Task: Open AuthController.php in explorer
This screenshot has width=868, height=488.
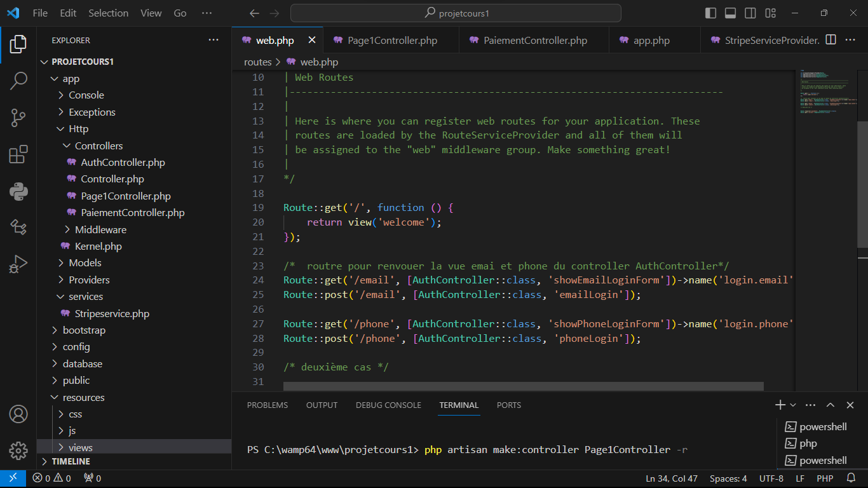Action: click(x=134, y=163)
